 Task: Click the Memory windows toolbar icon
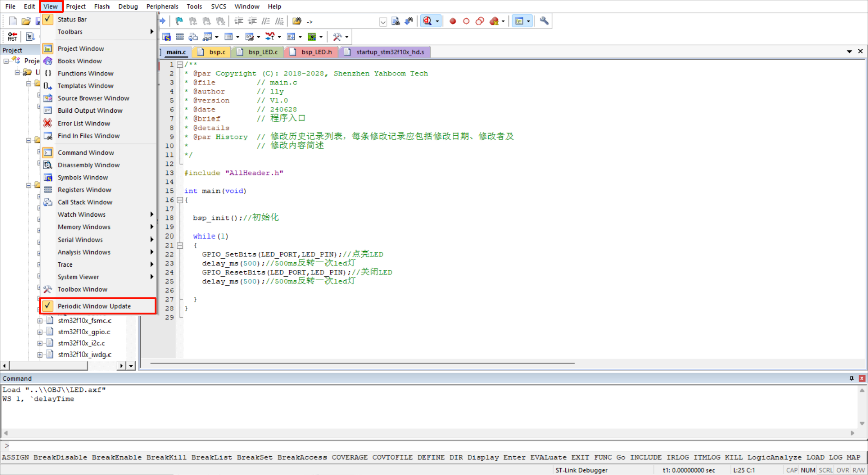(x=229, y=37)
